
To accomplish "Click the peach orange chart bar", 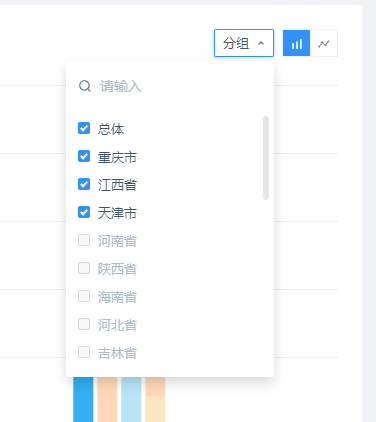I will click(x=107, y=399).
